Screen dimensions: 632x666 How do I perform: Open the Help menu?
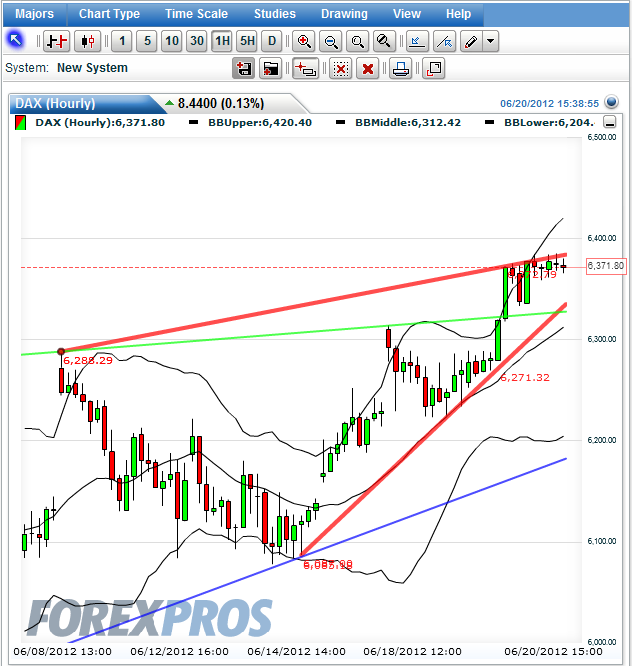[458, 14]
